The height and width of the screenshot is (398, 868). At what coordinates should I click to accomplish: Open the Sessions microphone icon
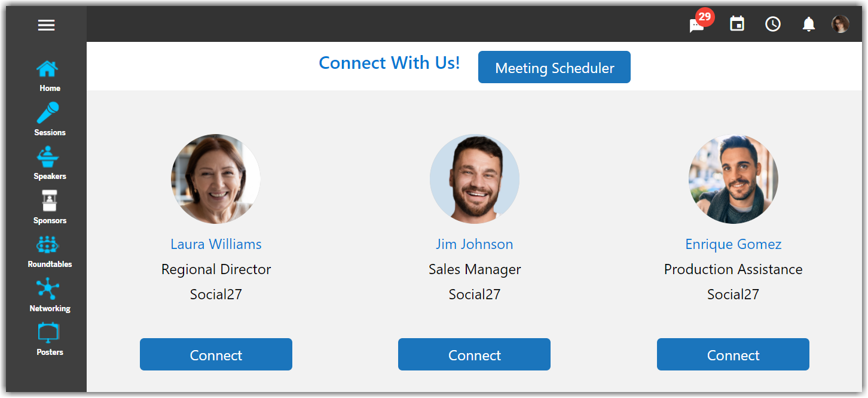48,113
